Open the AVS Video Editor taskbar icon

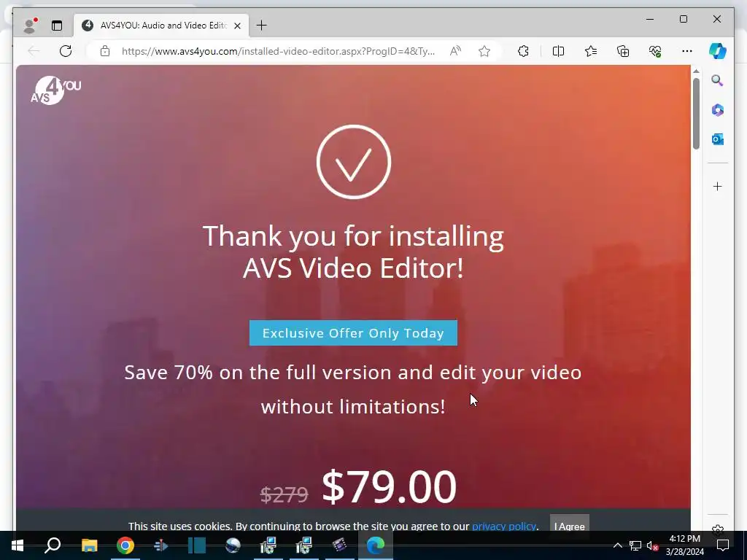[x=339, y=545]
